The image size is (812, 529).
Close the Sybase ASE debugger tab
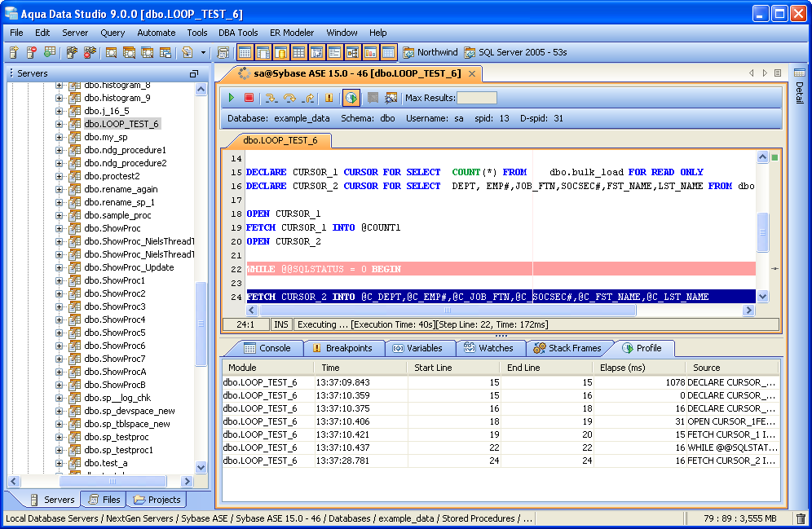click(x=470, y=73)
